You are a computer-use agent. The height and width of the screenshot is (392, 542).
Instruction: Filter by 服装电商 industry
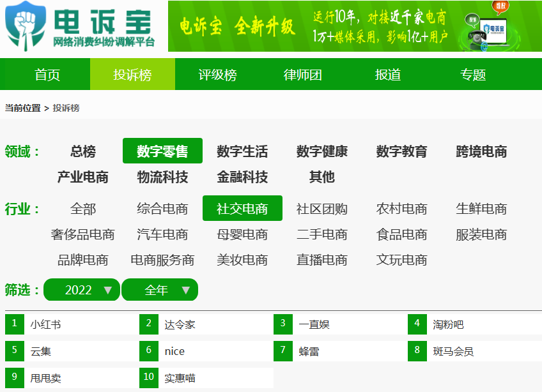click(481, 234)
